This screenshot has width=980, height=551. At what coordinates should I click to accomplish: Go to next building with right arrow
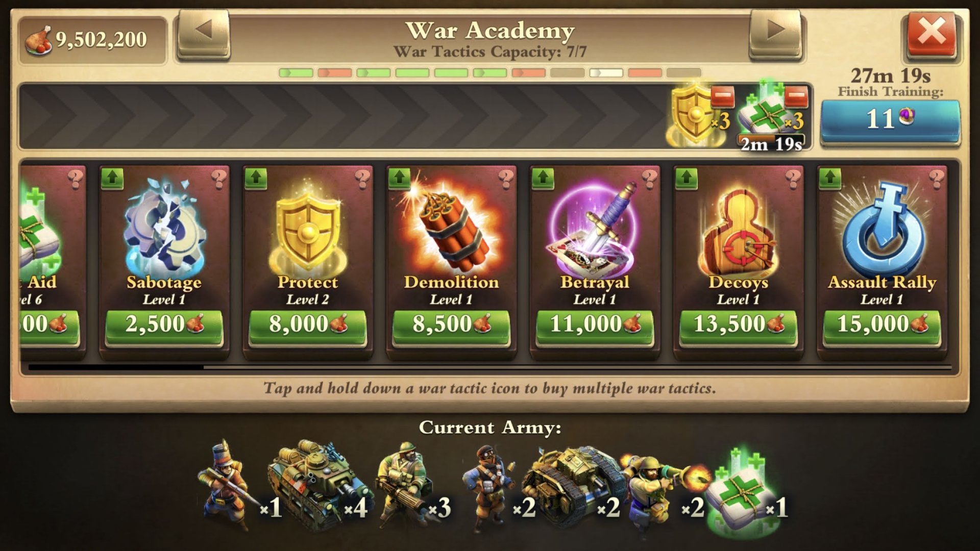pyautogui.click(x=775, y=35)
